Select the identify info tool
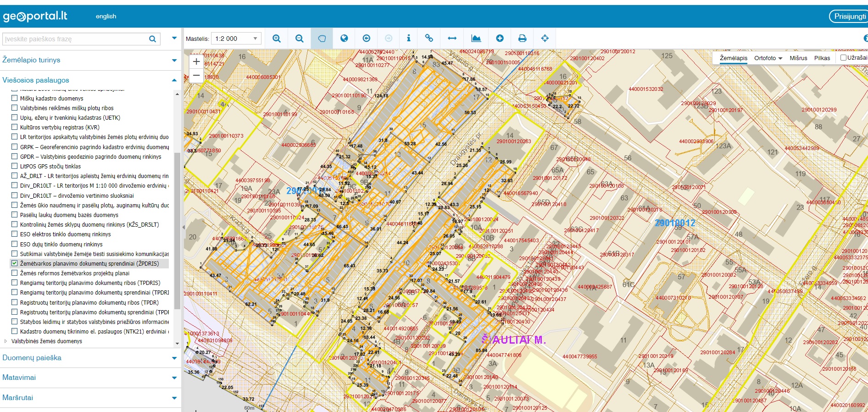Viewport: 868px width, 412px height. tap(408, 39)
